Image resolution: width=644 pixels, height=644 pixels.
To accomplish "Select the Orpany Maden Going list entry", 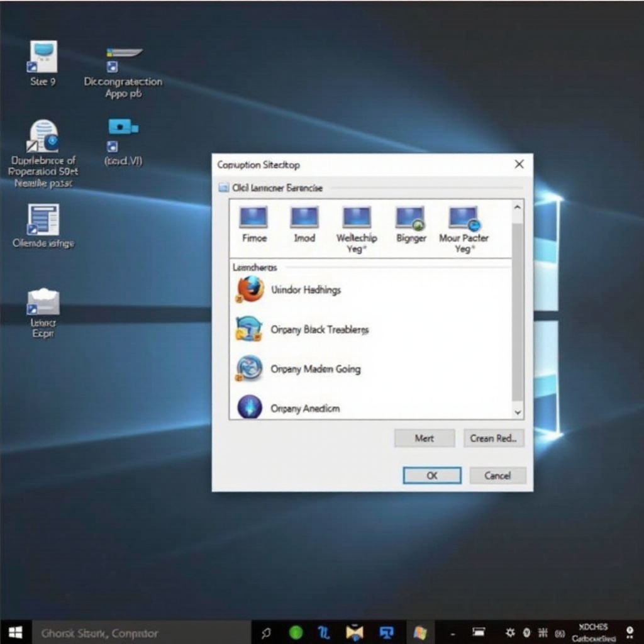I will click(x=371, y=369).
